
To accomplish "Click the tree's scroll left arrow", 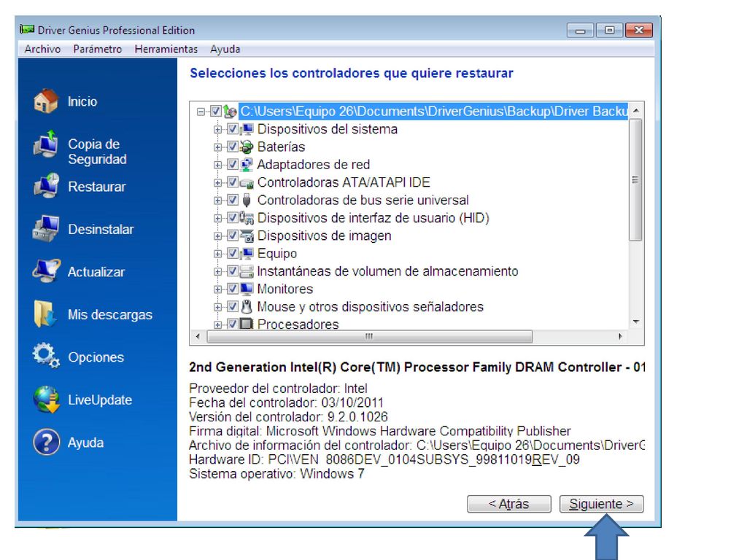I will (x=198, y=336).
